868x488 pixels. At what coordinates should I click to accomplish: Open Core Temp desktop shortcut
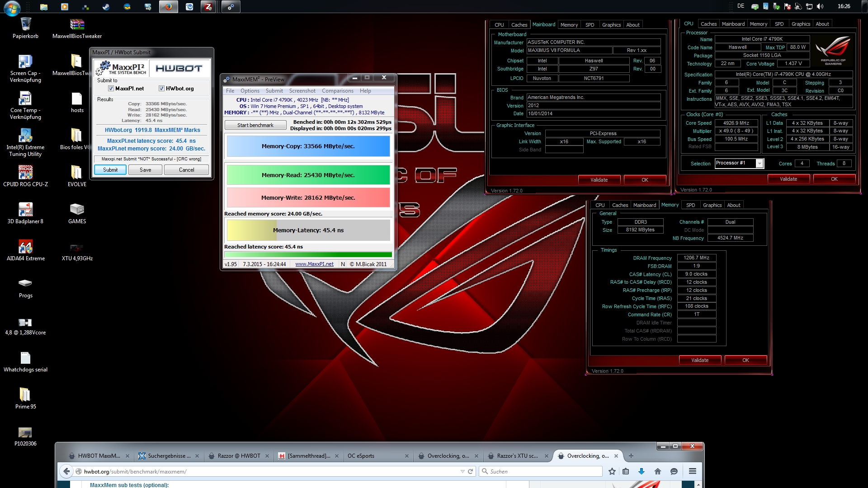pos(25,105)
